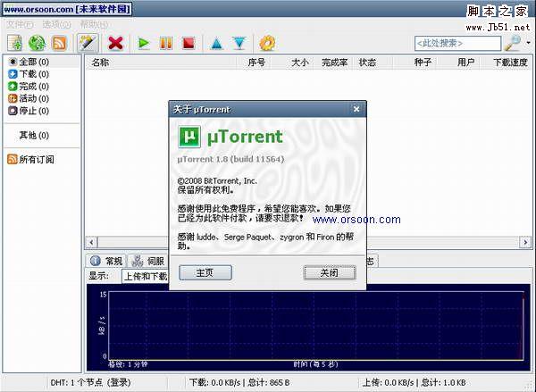Screen dimensions: 536x392
Task: Click the 下载: 0.0 KB/s status entry
Action: click(x=239, y=382)
